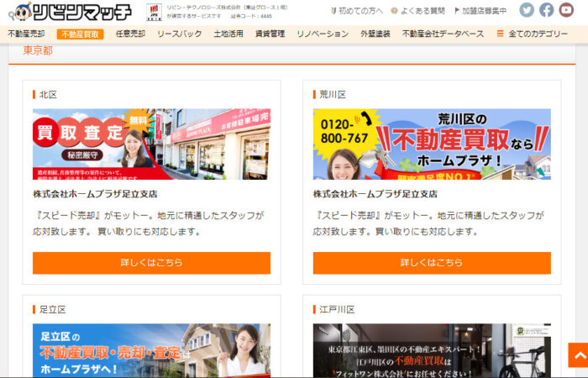Open the 全てのカテゴリー hamburger menu icon
588x378 pixels.
pos(500,34)
